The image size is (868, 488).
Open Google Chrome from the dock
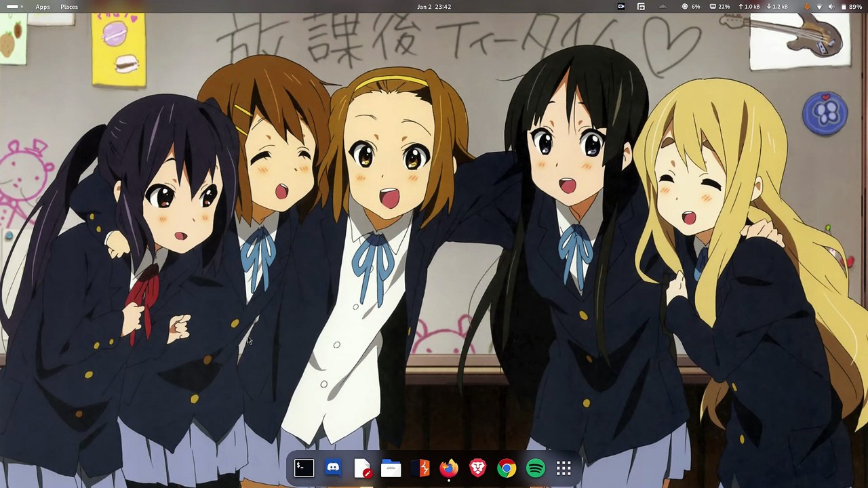507,468
